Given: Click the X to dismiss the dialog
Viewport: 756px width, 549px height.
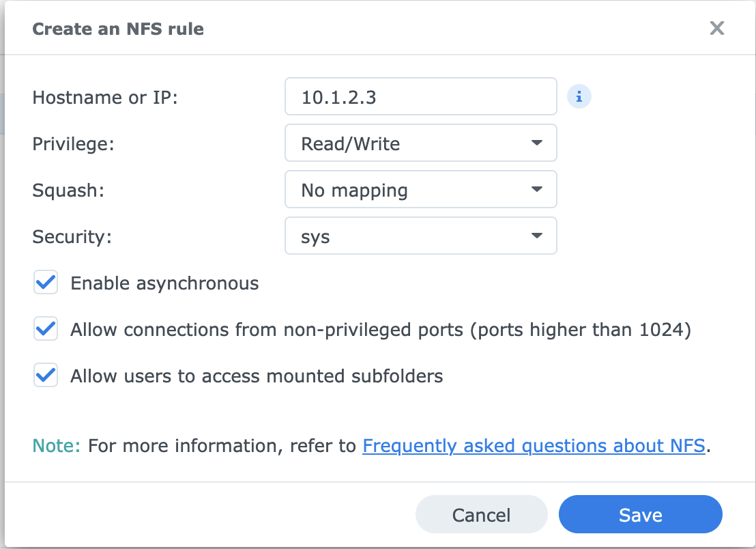Looking at the screenshot, I should (716, 28).
